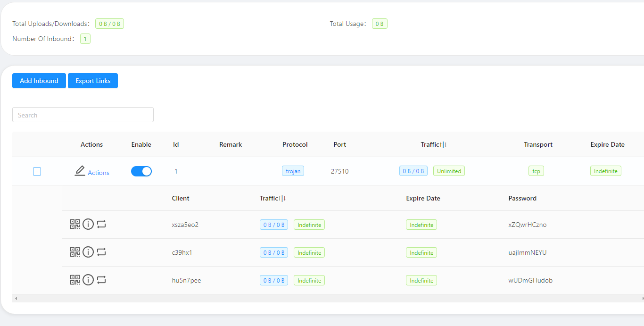Open info details for client hu5n7pee
This screenshot has height=326, width=644.
[88, 280]
